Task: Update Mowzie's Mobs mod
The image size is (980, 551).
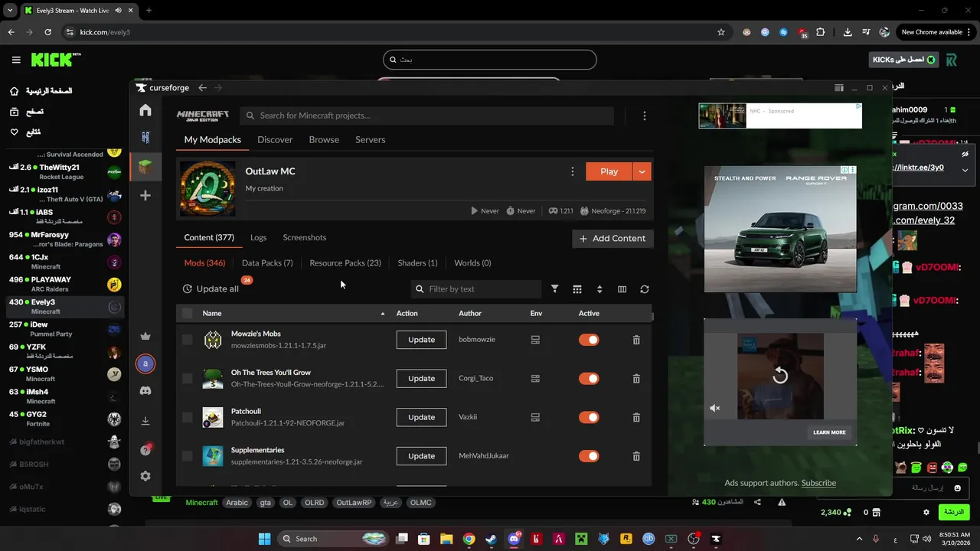Action: click(x=421, y=340)
